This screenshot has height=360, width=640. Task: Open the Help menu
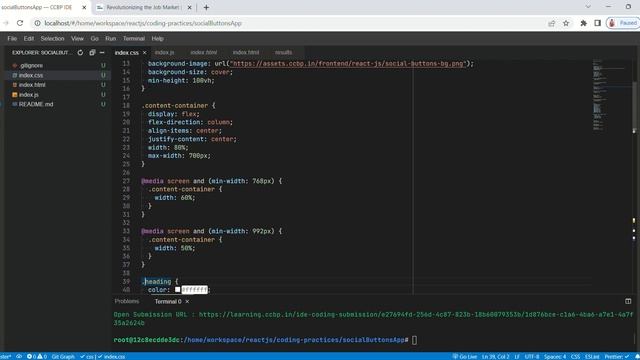158,38
